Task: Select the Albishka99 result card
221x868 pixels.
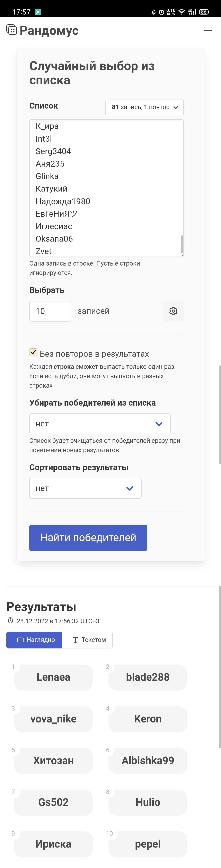Action: [x=148, y=761]
